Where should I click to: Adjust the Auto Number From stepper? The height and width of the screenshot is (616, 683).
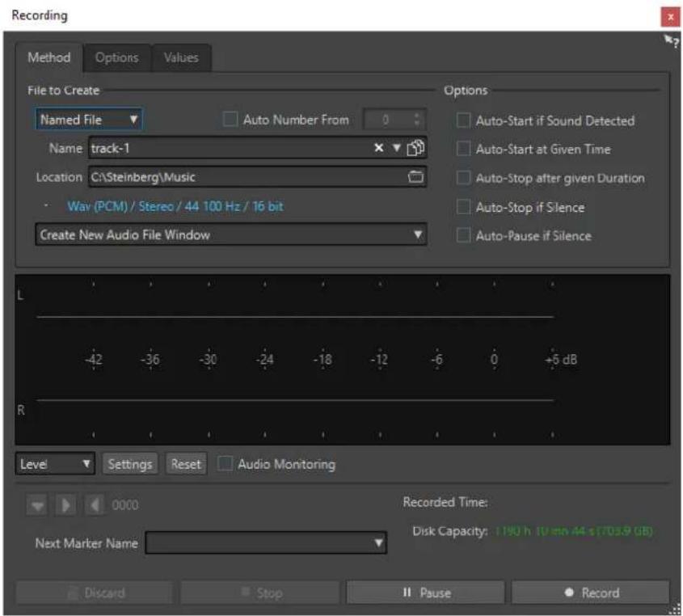point(417,120)
